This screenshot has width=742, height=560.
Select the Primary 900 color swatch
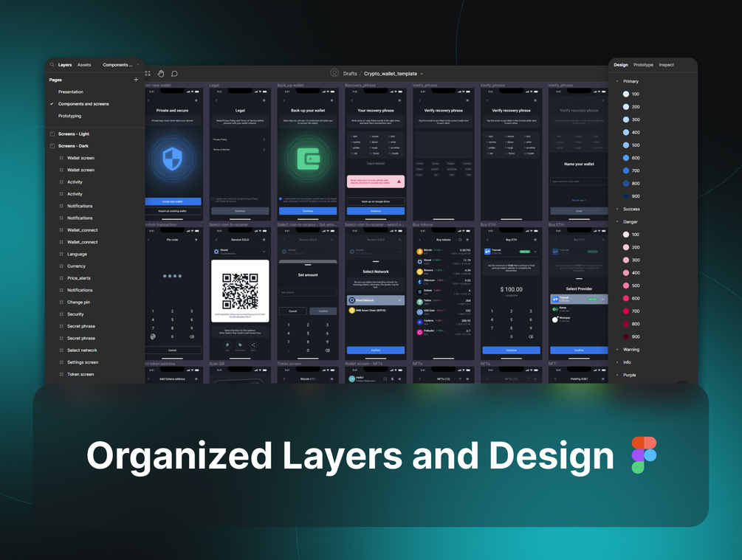(625, 196)
